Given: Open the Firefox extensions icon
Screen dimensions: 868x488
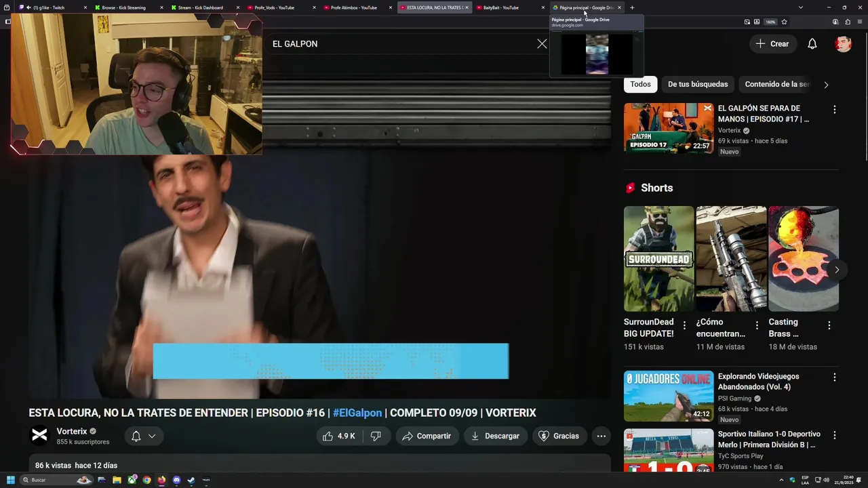Looking at the screenshot, I should pyautogui.click(x=847, y=22).
